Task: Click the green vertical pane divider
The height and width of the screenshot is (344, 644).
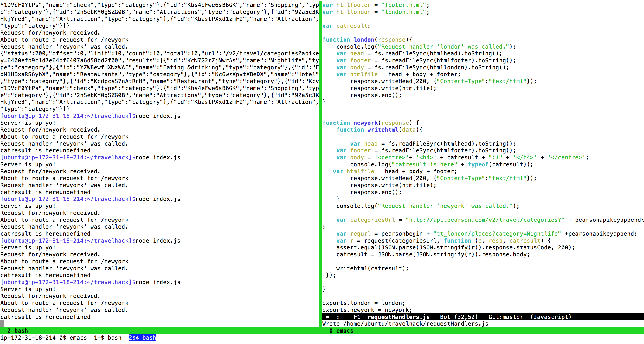Action: point(321,163)
